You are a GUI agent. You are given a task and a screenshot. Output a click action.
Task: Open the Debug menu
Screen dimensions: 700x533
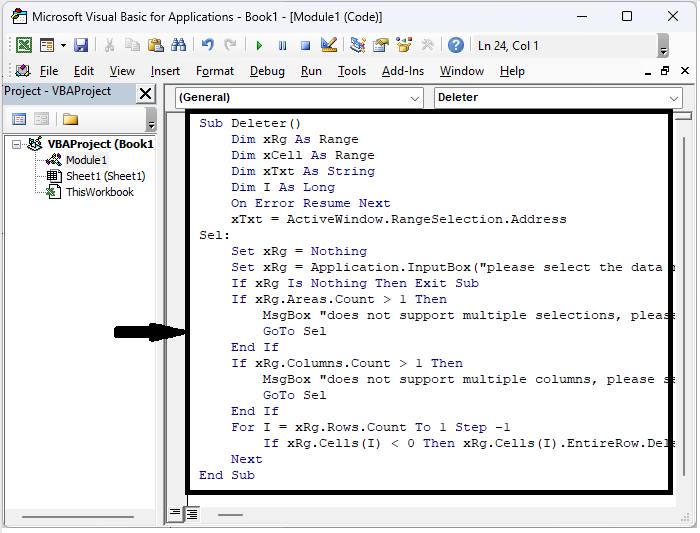pyautogui.click(x=267, y=71)
